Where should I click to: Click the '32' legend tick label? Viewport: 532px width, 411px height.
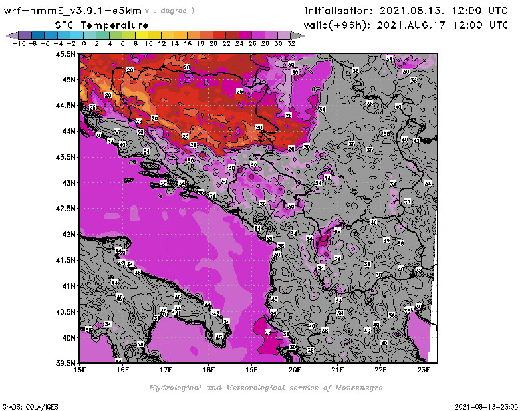click(291, 43)
